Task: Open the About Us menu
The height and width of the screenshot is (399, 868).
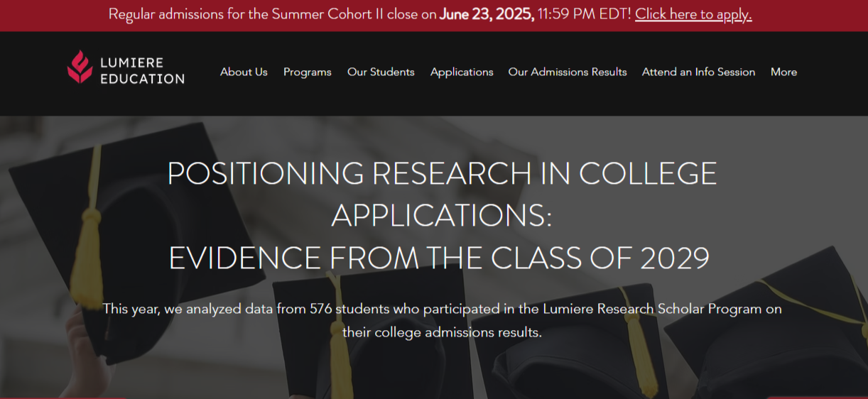Action: (244, 72)
